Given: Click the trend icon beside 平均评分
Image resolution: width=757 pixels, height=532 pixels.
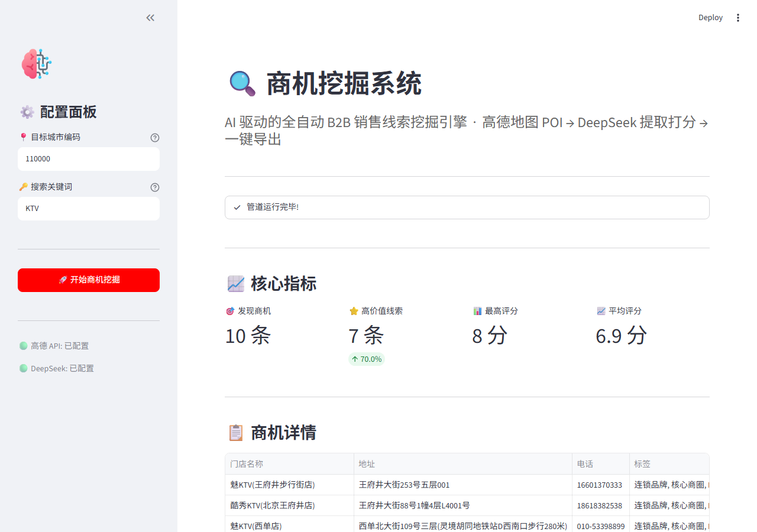Looking at the screenshot, I should click(601, 311).
